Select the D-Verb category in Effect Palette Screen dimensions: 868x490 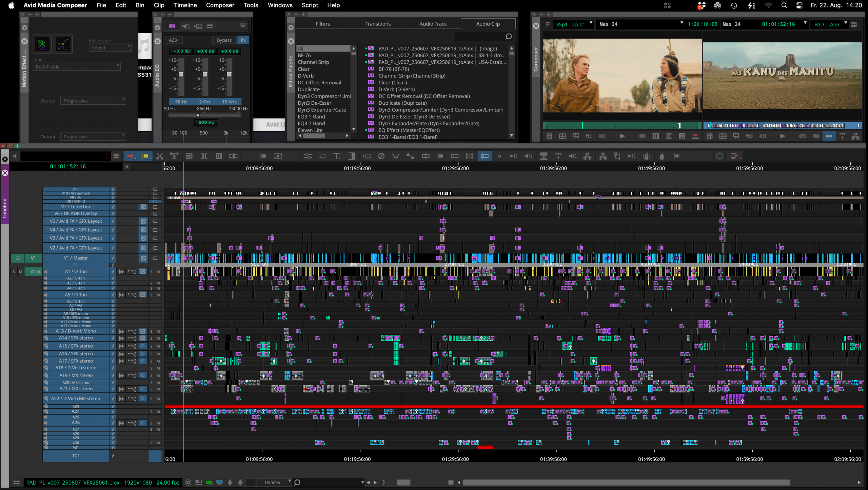(x=305, y=76)
